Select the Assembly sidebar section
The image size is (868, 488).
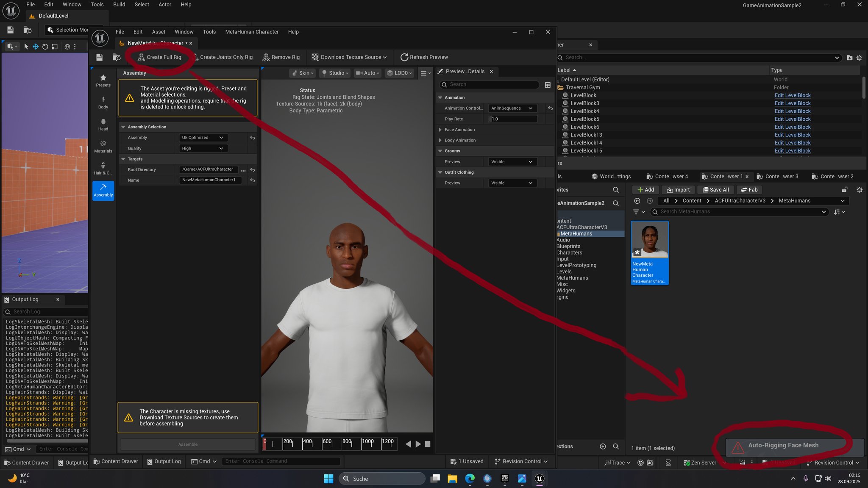[x=103, y=190]
